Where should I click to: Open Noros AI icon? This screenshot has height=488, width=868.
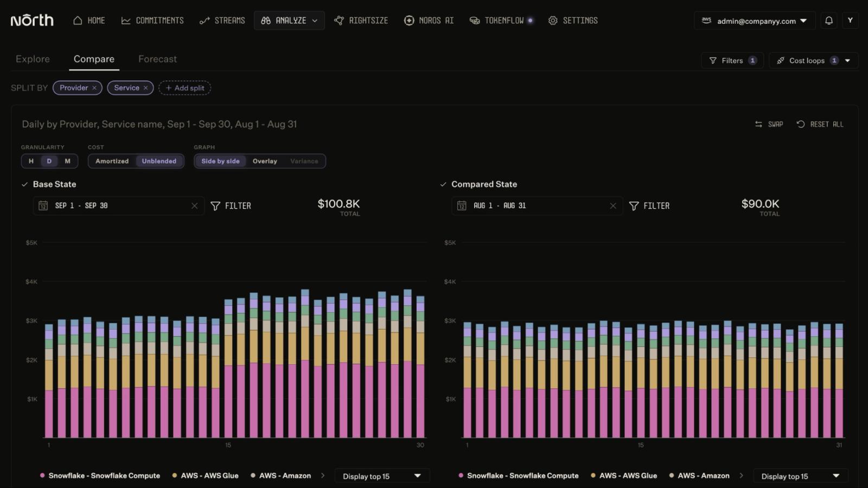click(x=409, y=21)
